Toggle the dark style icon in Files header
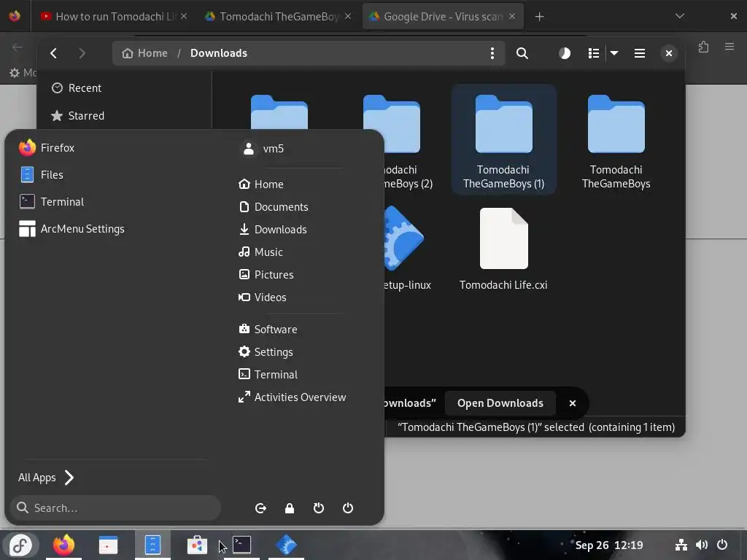This screenshot has height=560, width=747. 565,53
